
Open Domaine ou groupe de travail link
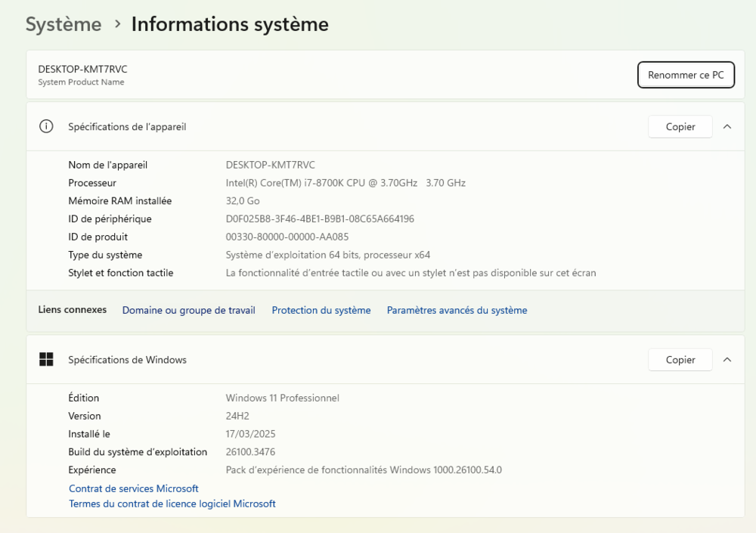[x=188, y=310]
